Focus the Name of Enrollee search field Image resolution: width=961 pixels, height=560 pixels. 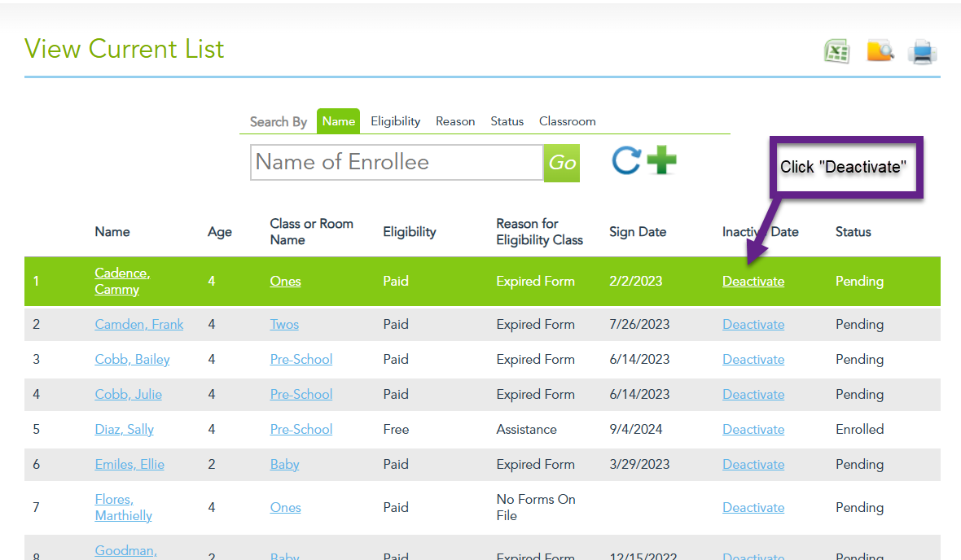397,162
